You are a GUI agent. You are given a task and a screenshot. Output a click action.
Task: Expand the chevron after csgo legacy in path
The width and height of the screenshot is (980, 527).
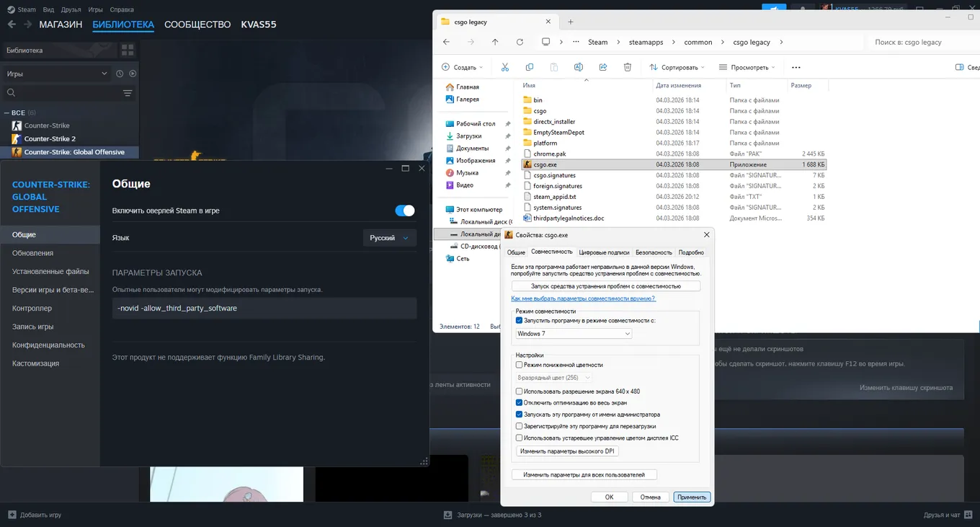click(x=781, y=42)
